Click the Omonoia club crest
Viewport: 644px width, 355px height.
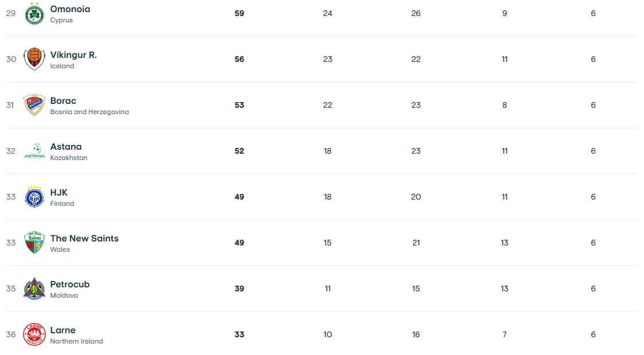34,14
